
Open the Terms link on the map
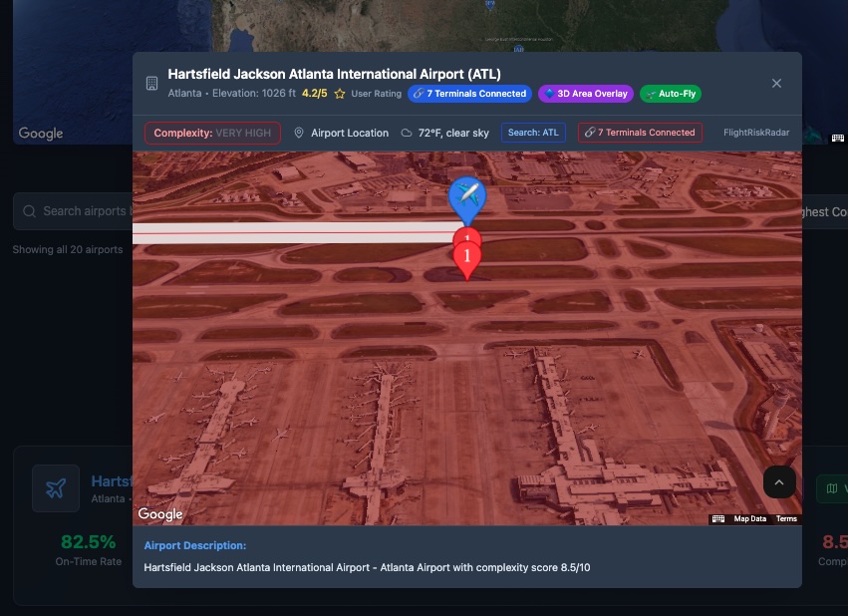[x=786, y=518]
